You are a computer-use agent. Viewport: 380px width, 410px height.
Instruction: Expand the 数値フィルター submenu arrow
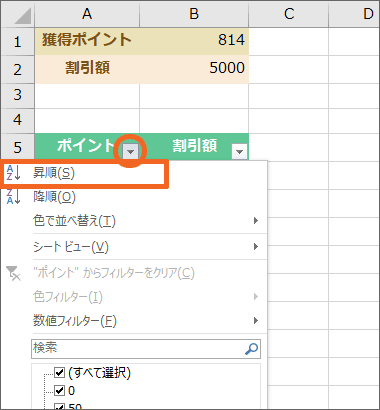point(256,321)
